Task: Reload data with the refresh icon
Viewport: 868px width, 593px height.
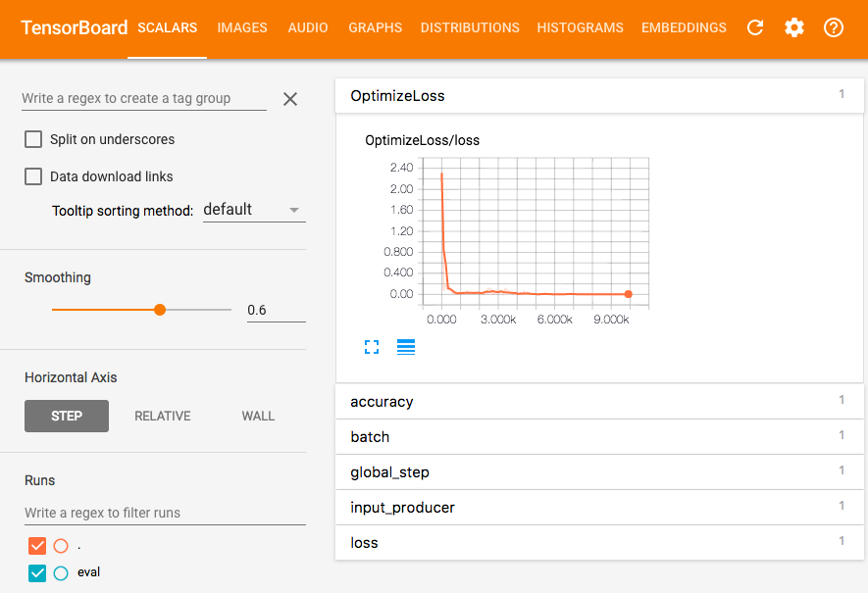Action: (755, 27)
